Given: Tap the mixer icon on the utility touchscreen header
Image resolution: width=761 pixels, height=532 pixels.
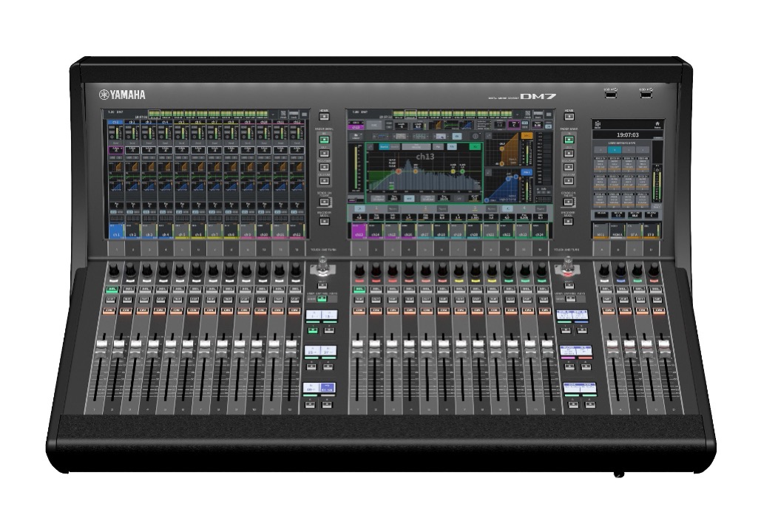Looking at the screenshot, I should click(598, 124).
